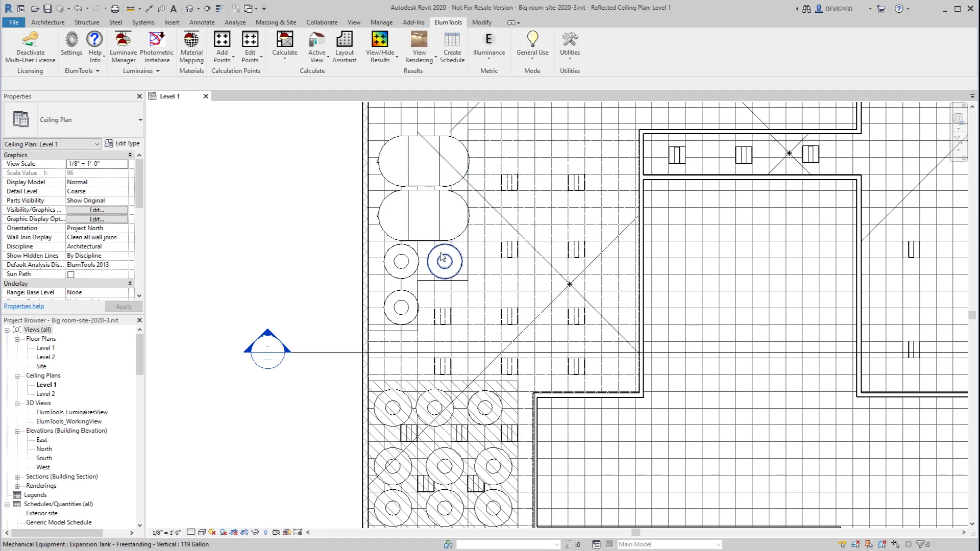The width and height of the screenshot is (980, 551).
Task: Click Visibility/Graphics Edit button
Action: point(97,210)
